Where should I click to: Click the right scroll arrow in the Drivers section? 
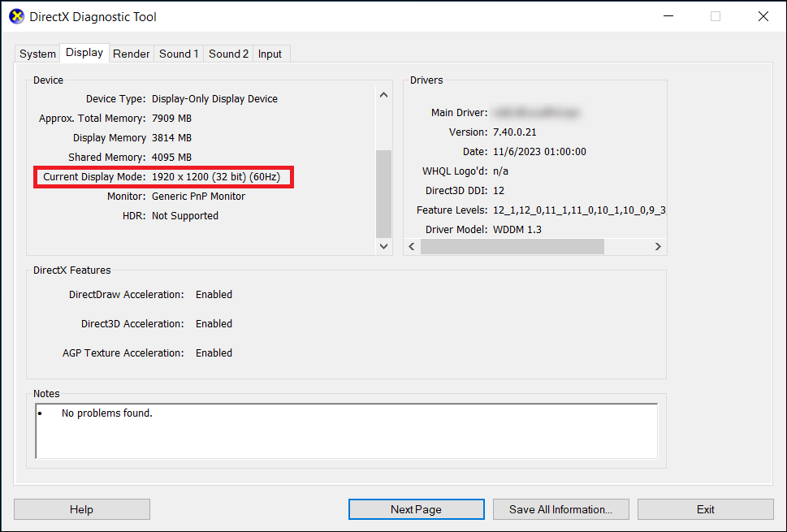click(x=658, y=245)
